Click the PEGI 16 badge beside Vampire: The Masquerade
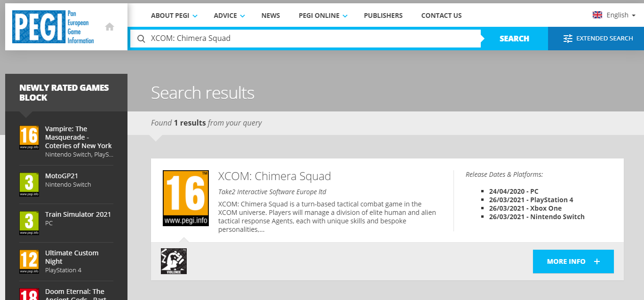The width and height of the screenshot is (644, 300). (29, 137)
